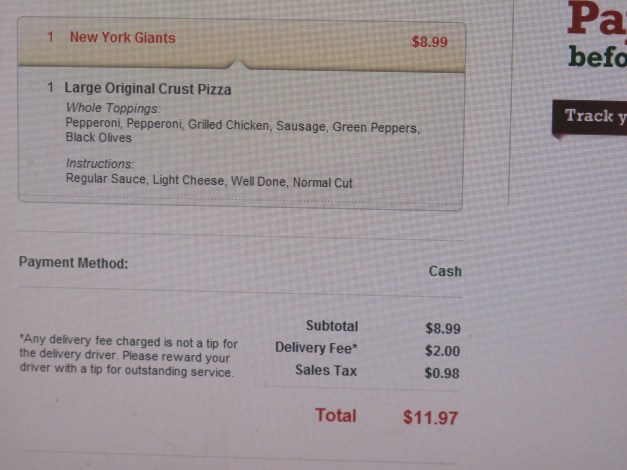Click the Whole Toppings label
Screen dimensions: 627x470
(113, 107)
